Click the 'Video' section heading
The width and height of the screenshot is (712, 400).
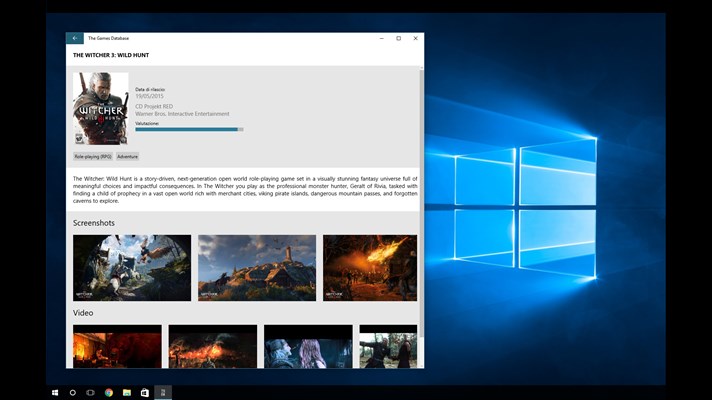pos(83,313)
